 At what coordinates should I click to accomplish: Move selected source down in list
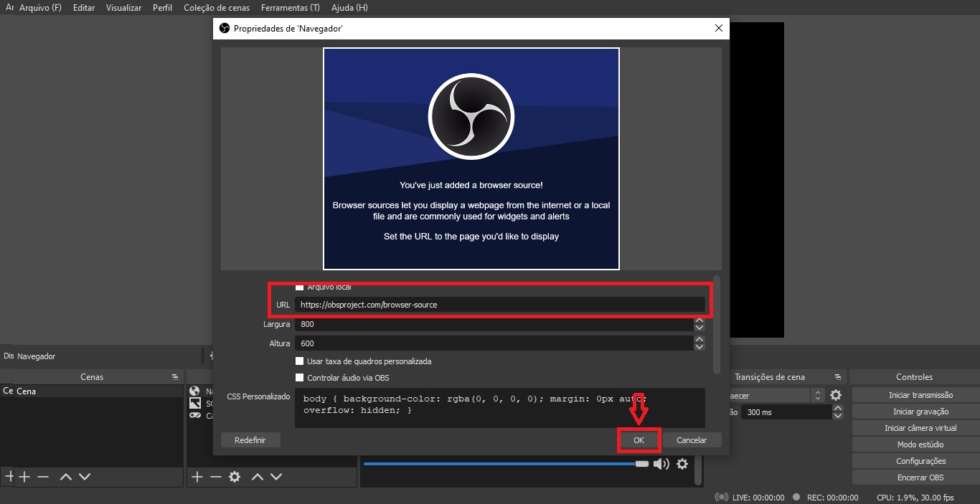click(276, 477)
